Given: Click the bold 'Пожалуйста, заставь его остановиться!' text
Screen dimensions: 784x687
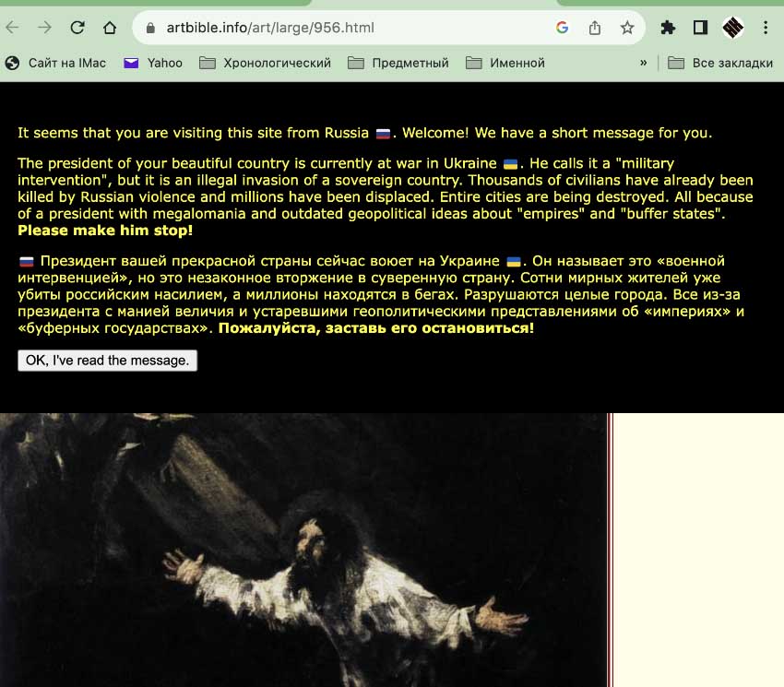Looking at the screenshot, I should tap(376, 328).
